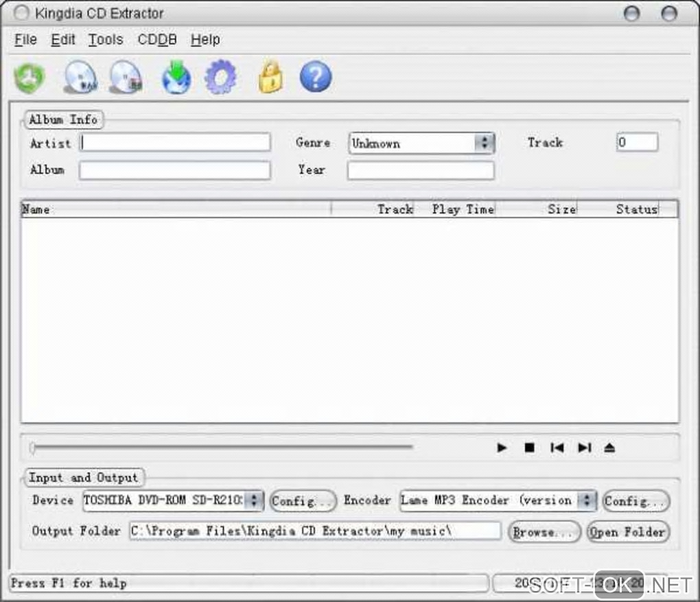Expand the Device dropdown with TOSHIBA DVD-ROM
Image resolution: width=700 pixels, height=602 pixels.
pyautogui.click(x=173, y=500)
